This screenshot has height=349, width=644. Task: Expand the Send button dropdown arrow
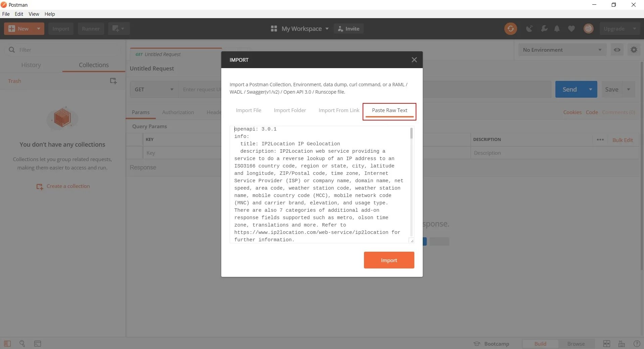590,89
